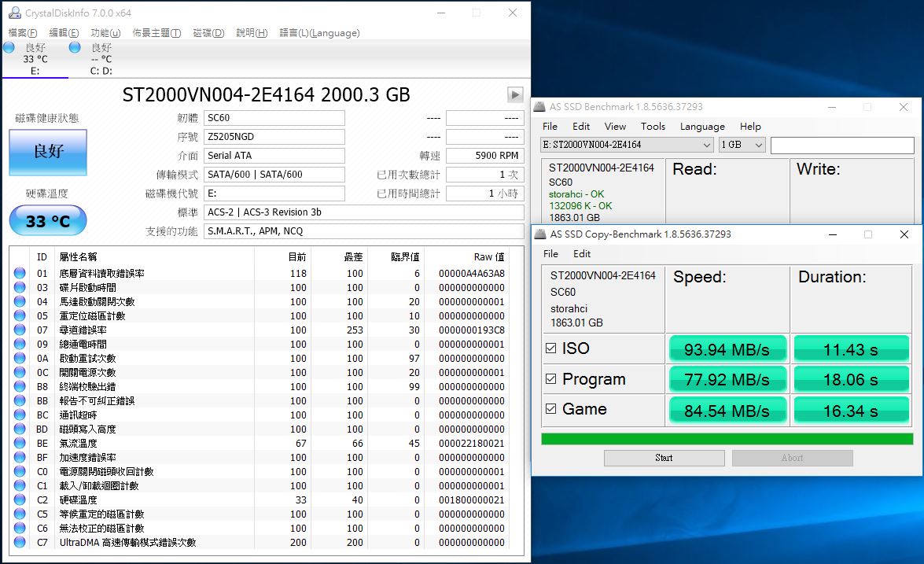Click status orb for attribute ID C7
This screenshot has height=564, width=924.
20,542
